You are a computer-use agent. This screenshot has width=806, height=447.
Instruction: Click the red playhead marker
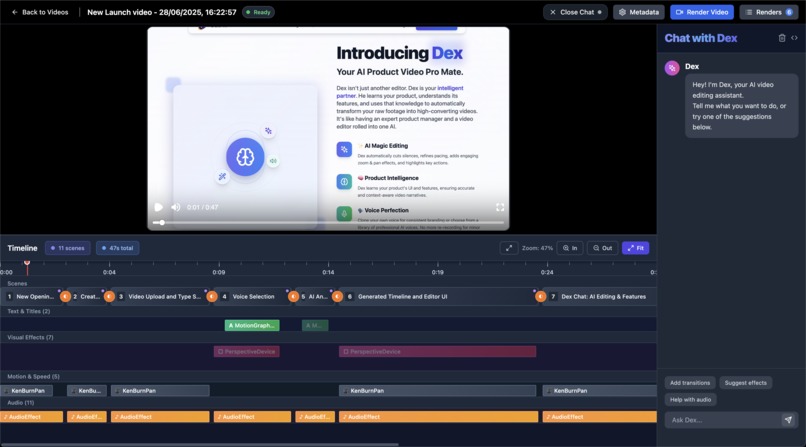pos(27,263)
